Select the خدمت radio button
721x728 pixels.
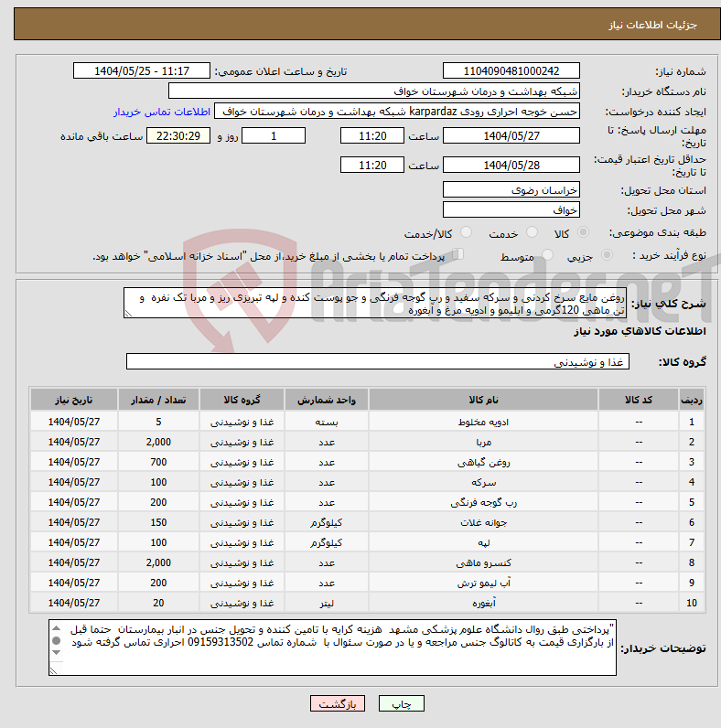(x=532, y=232)
